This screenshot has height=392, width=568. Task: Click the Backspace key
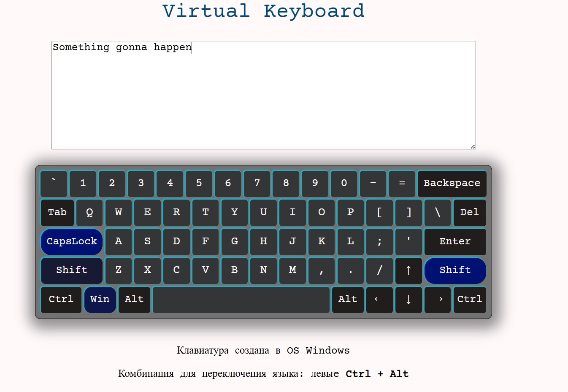click(452, 184)
